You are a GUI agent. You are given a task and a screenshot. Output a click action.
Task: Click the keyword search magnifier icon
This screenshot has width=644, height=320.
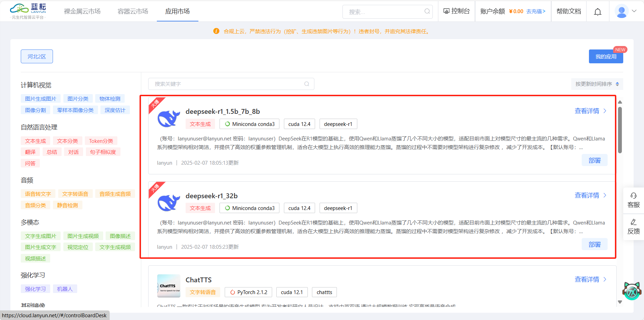306,84
